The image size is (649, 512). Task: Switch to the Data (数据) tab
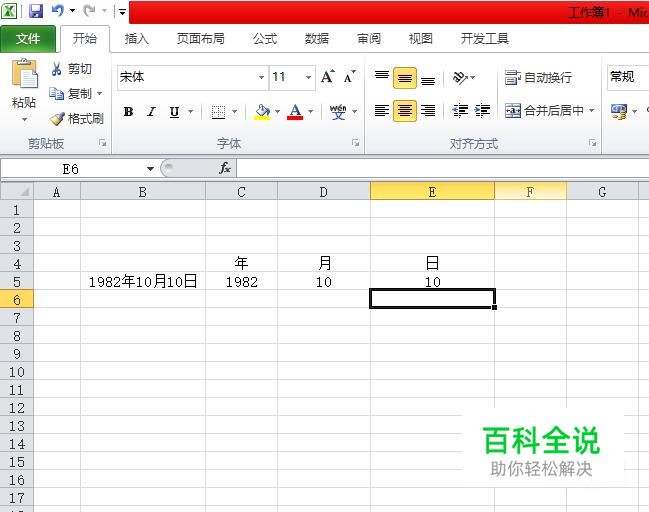pos(317,39)
